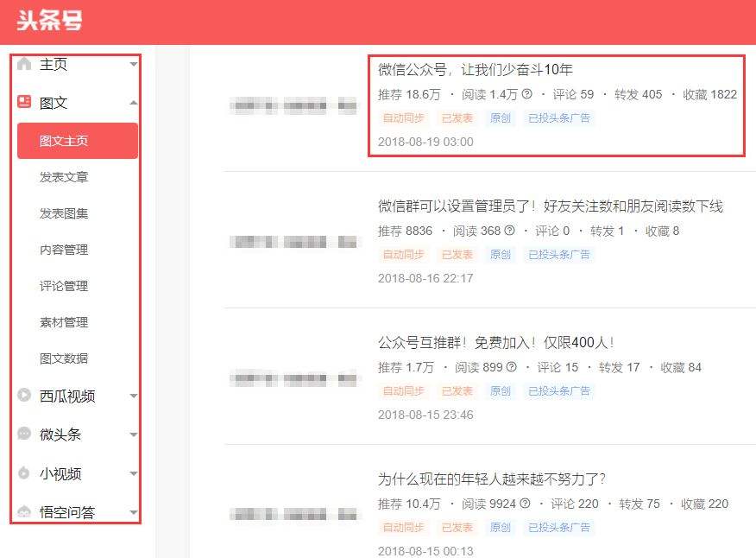Click the 微头条 chat bubble icon
This screenshot has height=558, width=756.
tap(23, 434)
